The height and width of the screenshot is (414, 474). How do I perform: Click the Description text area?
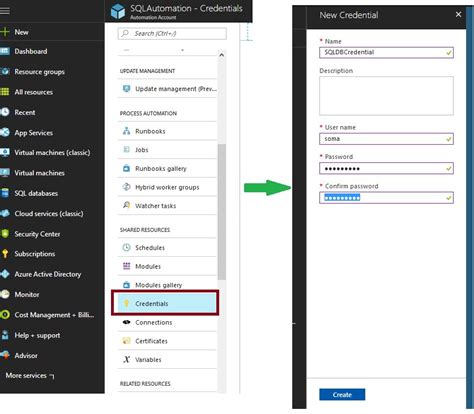[386, 96]
